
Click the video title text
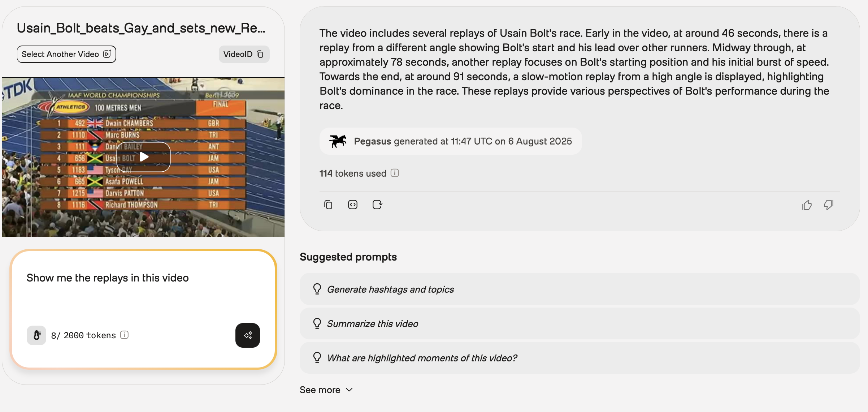point(141,28)
